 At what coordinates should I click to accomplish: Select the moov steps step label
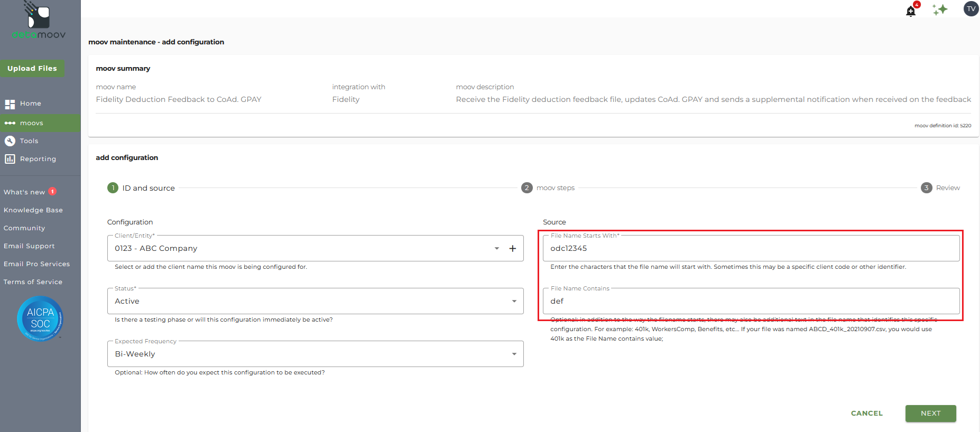pos(556,188)
